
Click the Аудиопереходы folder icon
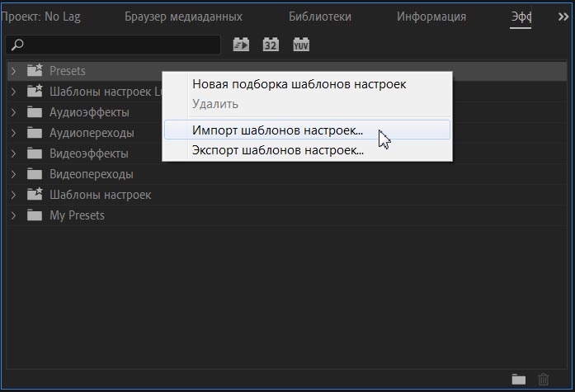(35, 132)
